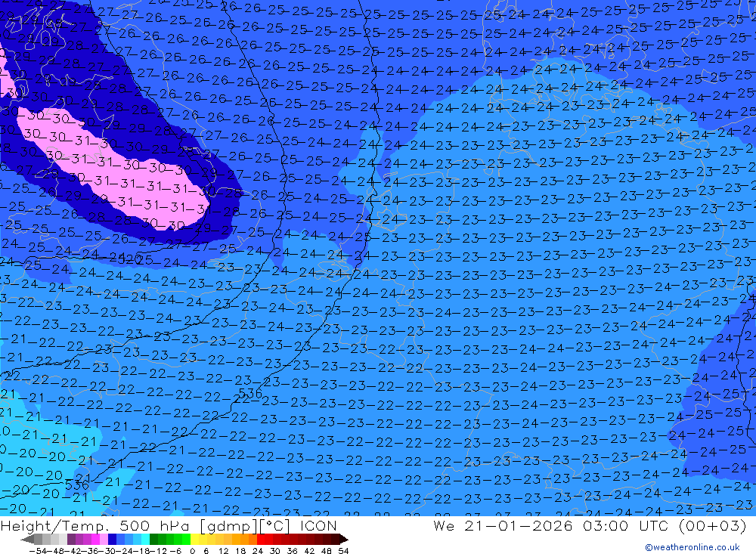Click the '-54' color scale label
The image size is (756, 554).
(38, 551)
